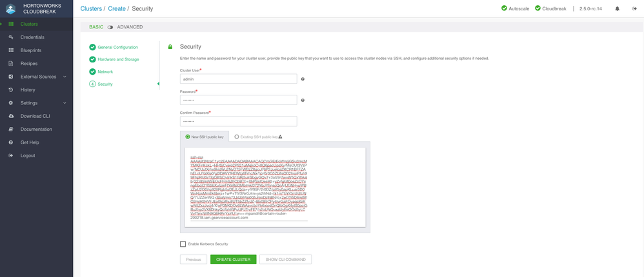Click the top-right sign out icon
644x277 pixels.
click(x=634, y=8)
